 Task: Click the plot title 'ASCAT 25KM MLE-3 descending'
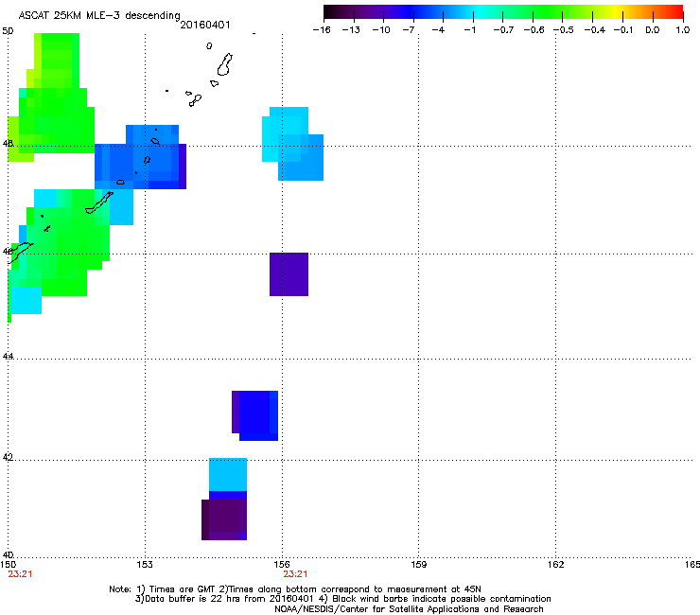(x=99, y=15)
